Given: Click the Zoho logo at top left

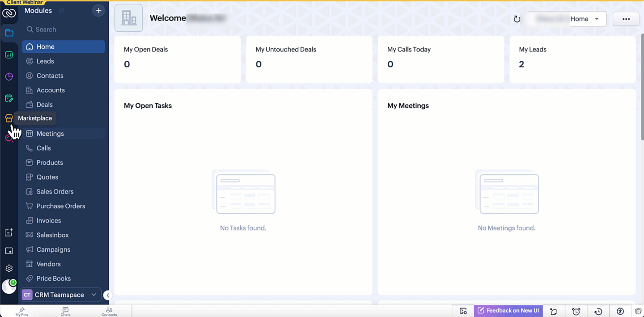Looking at the screenshot, I should [x=9, y=13].
